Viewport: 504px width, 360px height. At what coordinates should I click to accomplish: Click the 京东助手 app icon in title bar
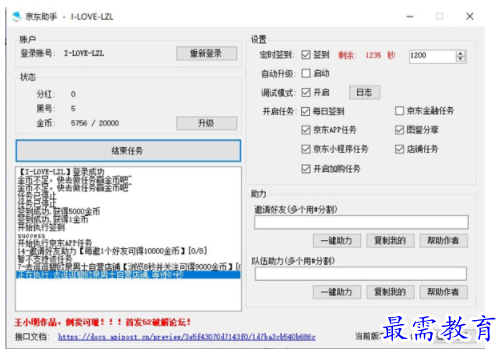tap(17, 16)
